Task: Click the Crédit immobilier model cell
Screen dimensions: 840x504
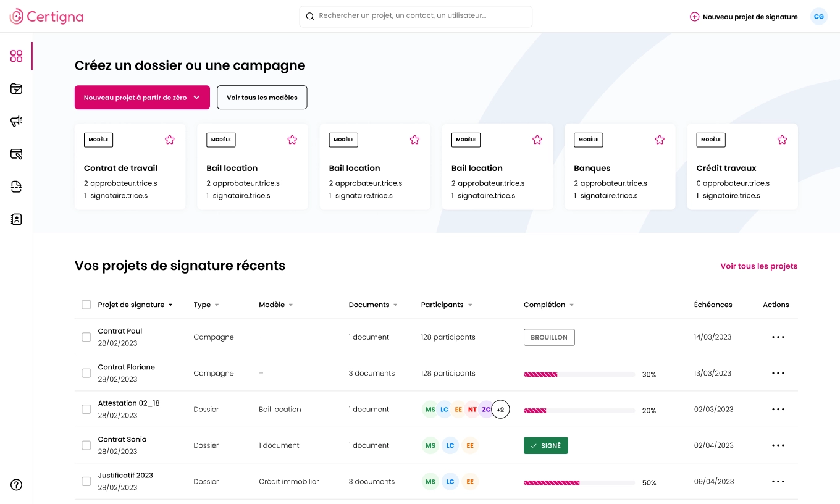Action: click(288, 482)
